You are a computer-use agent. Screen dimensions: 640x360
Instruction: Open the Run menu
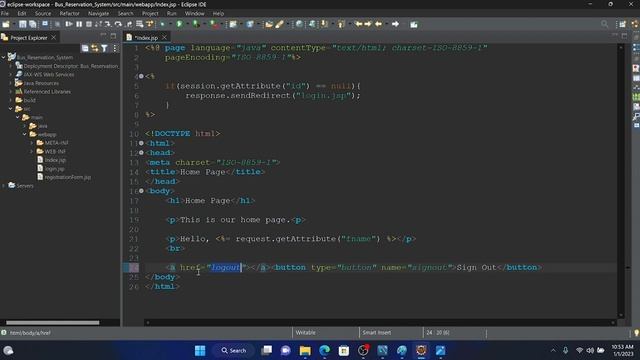tap(171, 13)
